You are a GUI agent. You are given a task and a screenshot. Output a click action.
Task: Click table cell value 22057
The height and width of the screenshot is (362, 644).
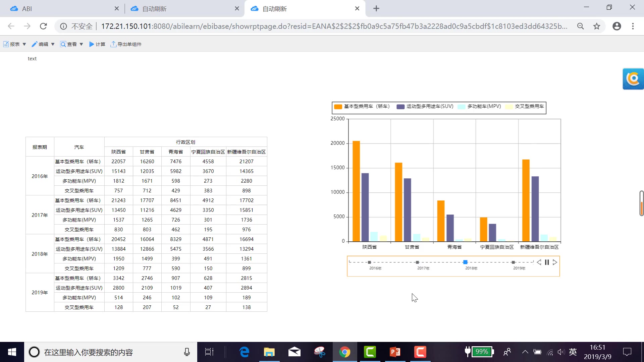pos(118,162)
